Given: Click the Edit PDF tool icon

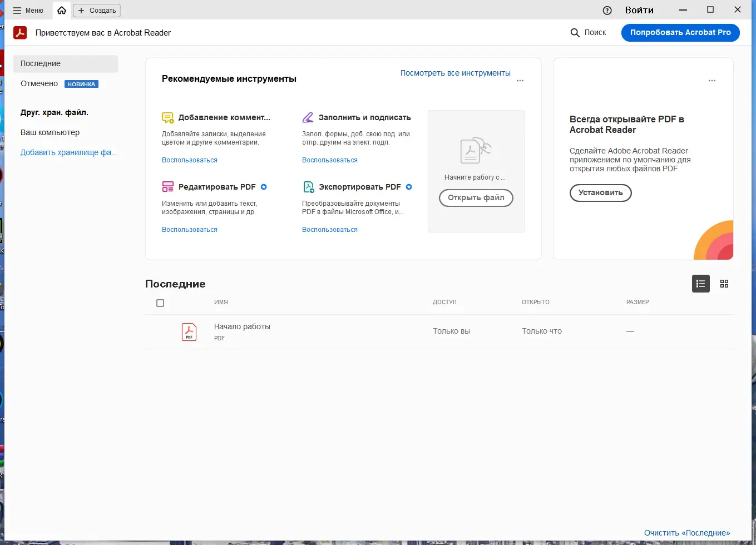Looking at the screenshot, I should click(x=167, y=187).
